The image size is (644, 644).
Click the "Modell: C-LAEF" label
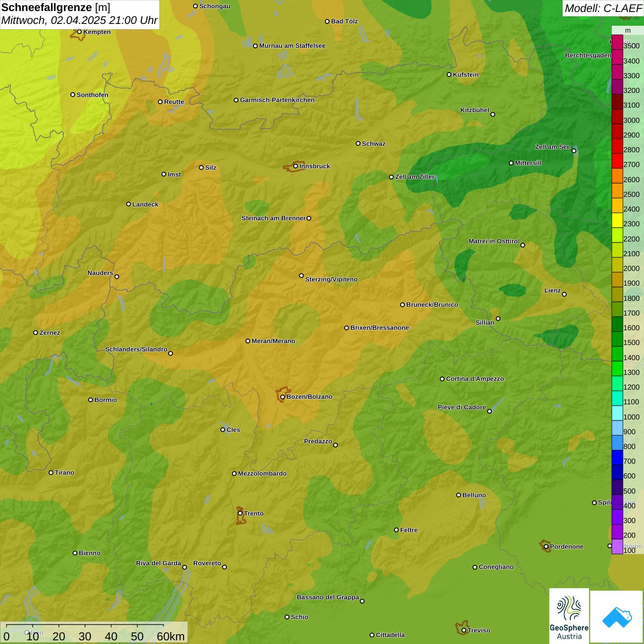click(x=603, y=8)
